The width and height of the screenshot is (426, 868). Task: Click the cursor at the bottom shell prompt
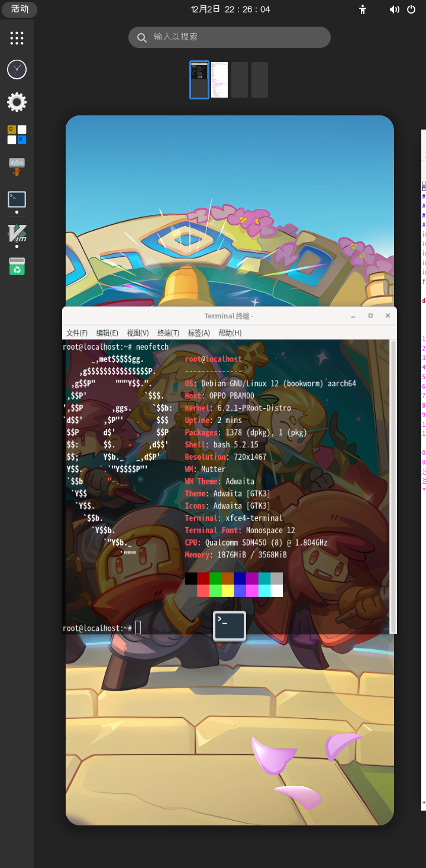pyautogui.click(x=138, y=628)
